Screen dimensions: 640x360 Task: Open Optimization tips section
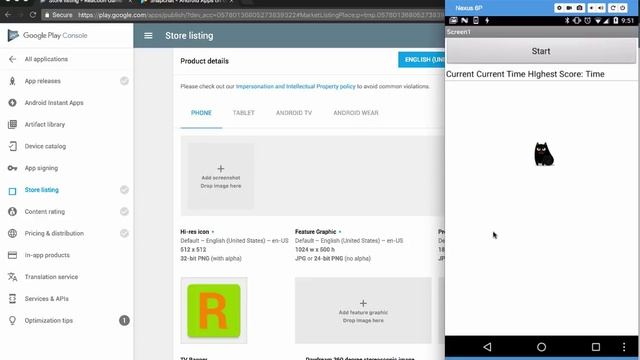point(49,320)
